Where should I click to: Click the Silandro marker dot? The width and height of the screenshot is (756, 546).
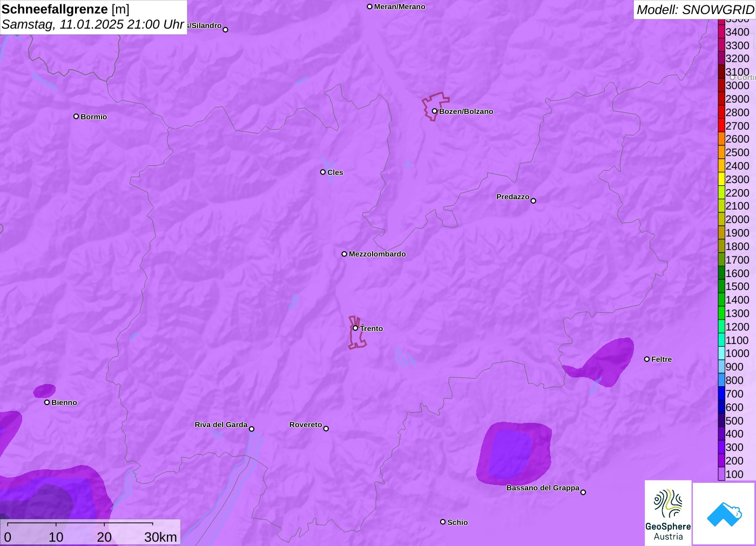tap(226, 30)
